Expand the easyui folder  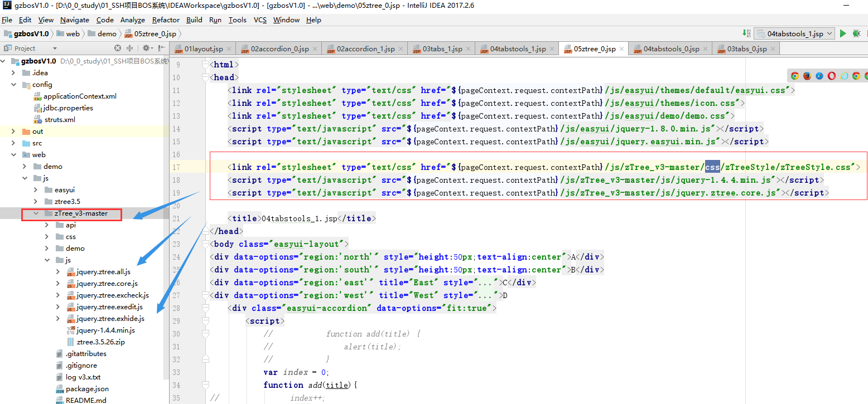click(x=36, y=190)
